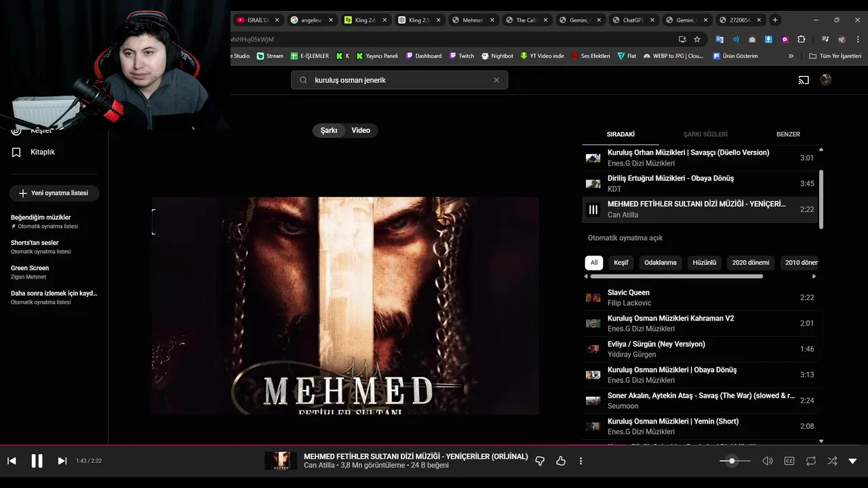Viewport: 868px width, 488px height.
Task: Pause the currently playing song
Action: [x=37, y=461]
